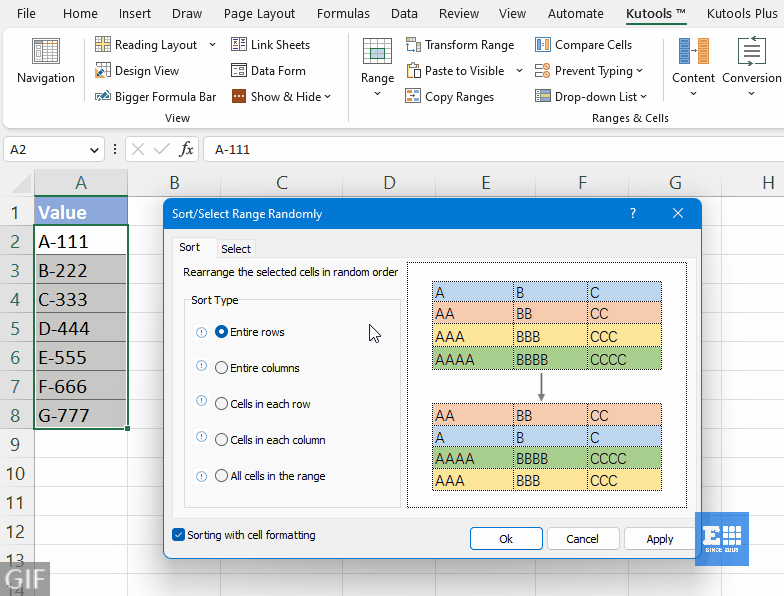
Task: Expand the Content dropdown chevron
Action: click(x=694, y=94)
